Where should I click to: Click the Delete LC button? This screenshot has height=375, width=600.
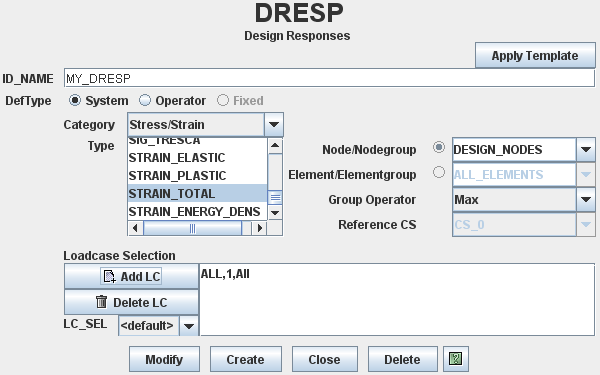point(131,302)
